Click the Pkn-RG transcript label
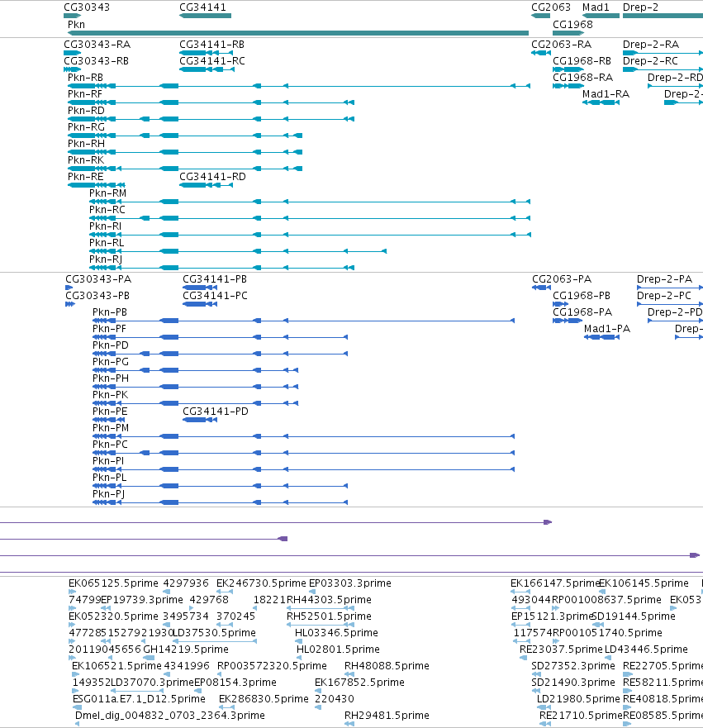Screen dimensions: 703x728 86,127
